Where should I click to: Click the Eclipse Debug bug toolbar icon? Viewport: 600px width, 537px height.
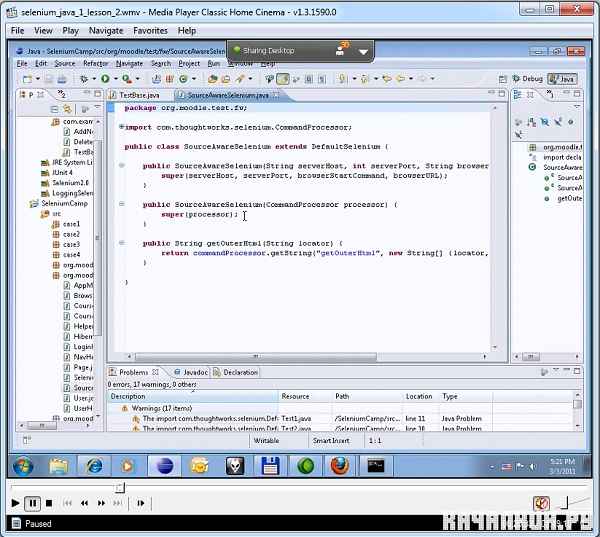click(x=84, y=79)
